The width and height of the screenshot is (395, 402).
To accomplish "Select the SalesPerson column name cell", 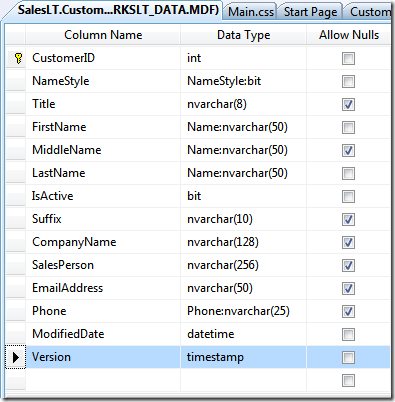I will click(103, 265).
